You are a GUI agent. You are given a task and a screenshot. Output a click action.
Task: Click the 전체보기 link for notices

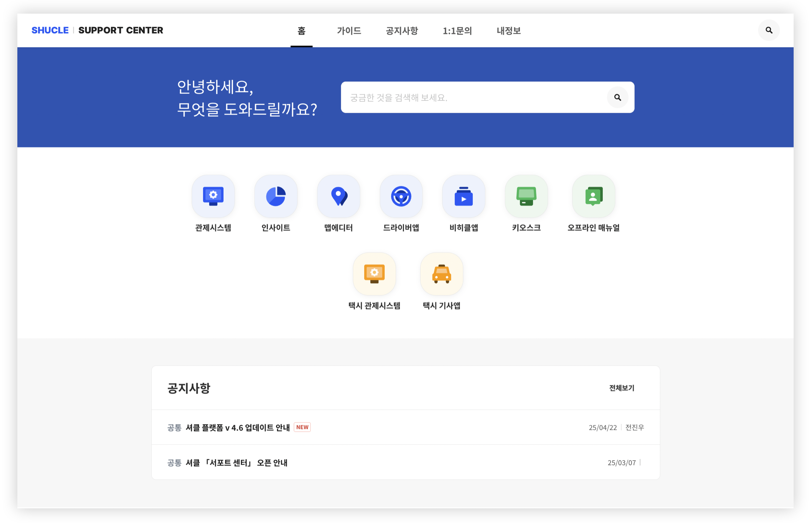621,388
